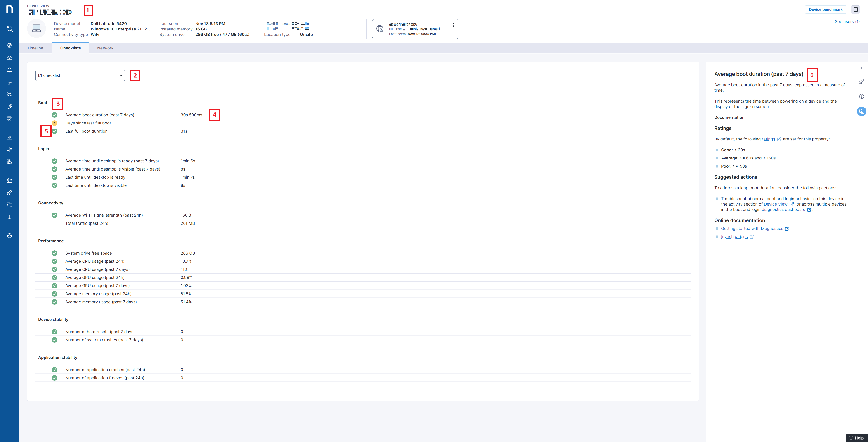Image resolution: width=868 pixels, height=442 pixels.
Task: Open the settings gear icon in sidebar
Action: pyautogui.click(x=9, y=235)
